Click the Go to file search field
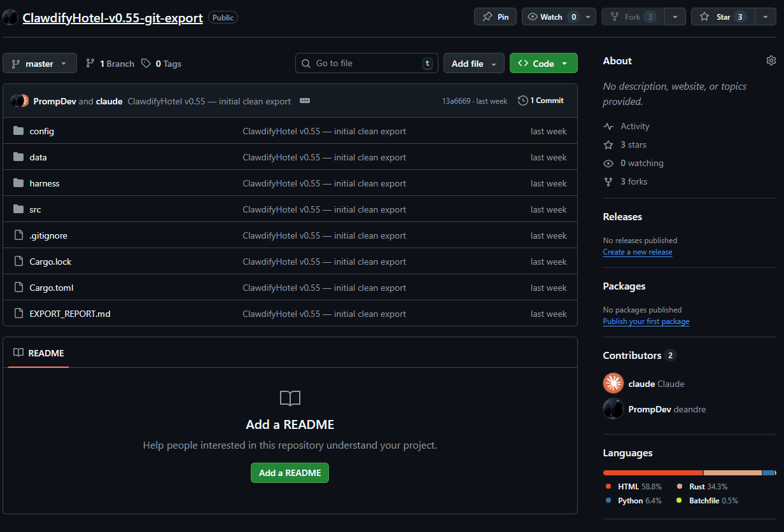 pos(366,64)
